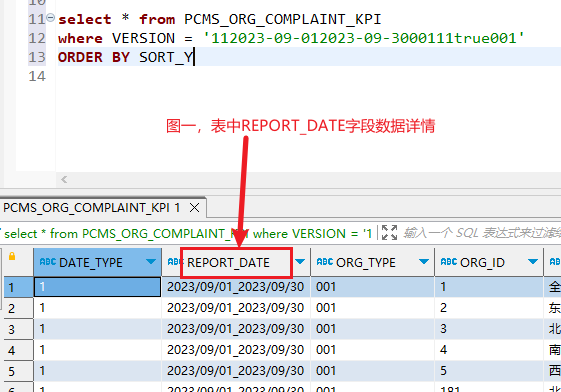This screenshot has height=392, width=561.
Task: Click the DATE_TYPE cell in row 4
Action: 97,350
